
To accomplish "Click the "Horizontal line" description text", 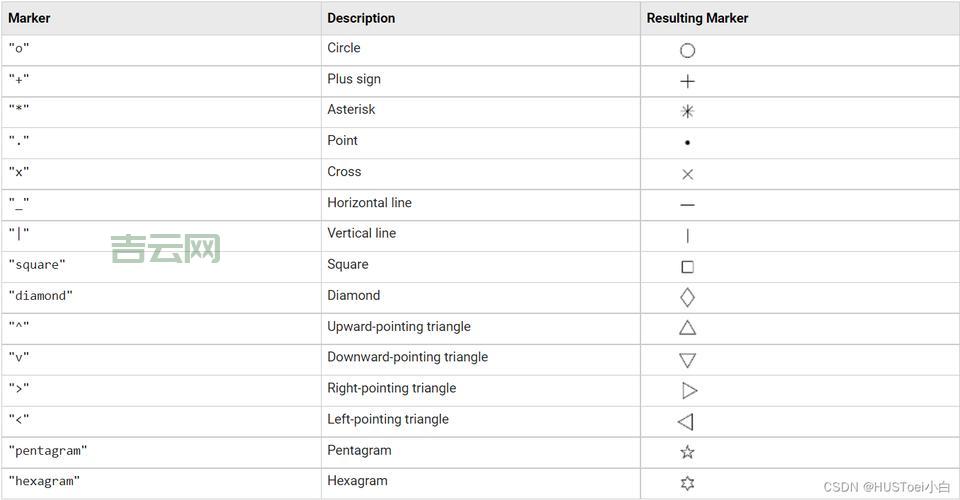I will (369, 203).
